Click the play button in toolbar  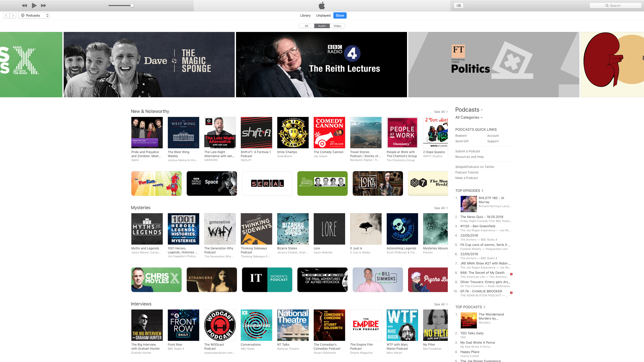point(34,6)
